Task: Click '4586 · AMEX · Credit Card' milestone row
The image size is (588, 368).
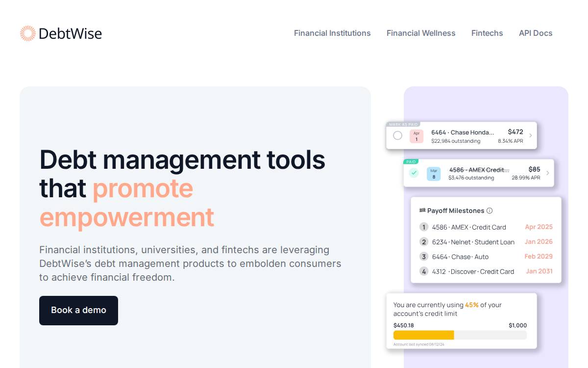Action: (x=469, y=227)
